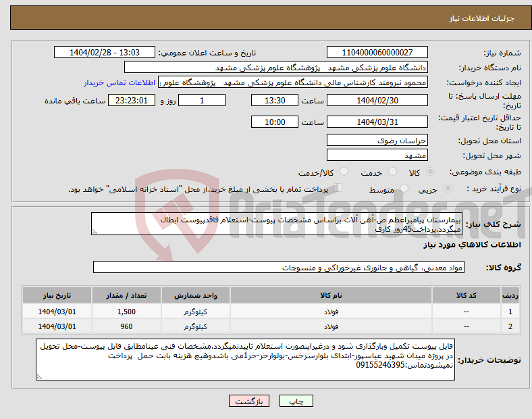
Task: Click the ردیف column header
Action: coord(510,295)
